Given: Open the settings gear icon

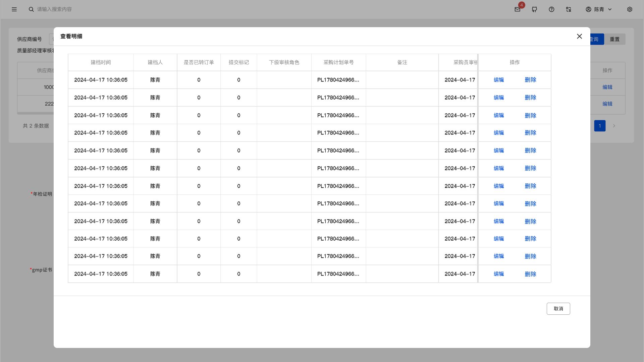Looking at the screenshot, I should 630,9.
